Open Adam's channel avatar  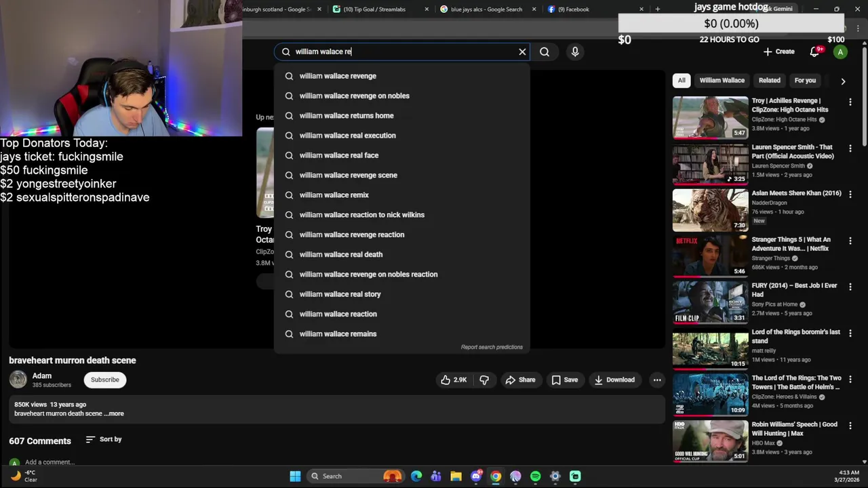click(x=18, y=380)
